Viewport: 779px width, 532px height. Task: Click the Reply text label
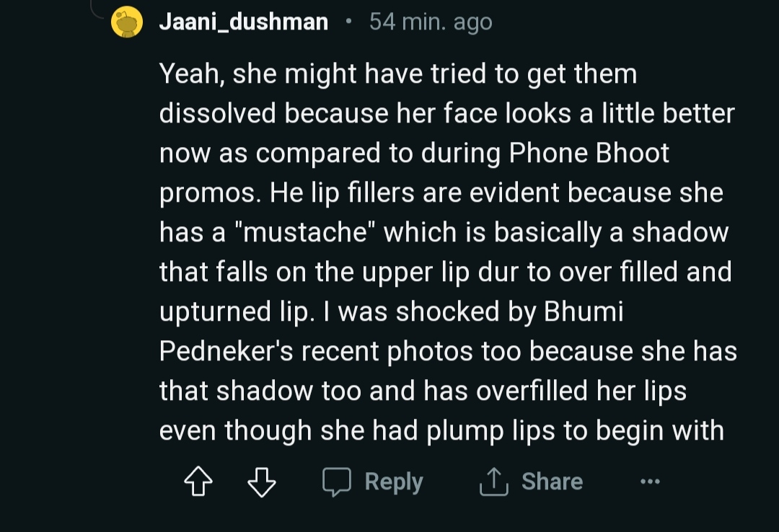click(x=393, y=482)
